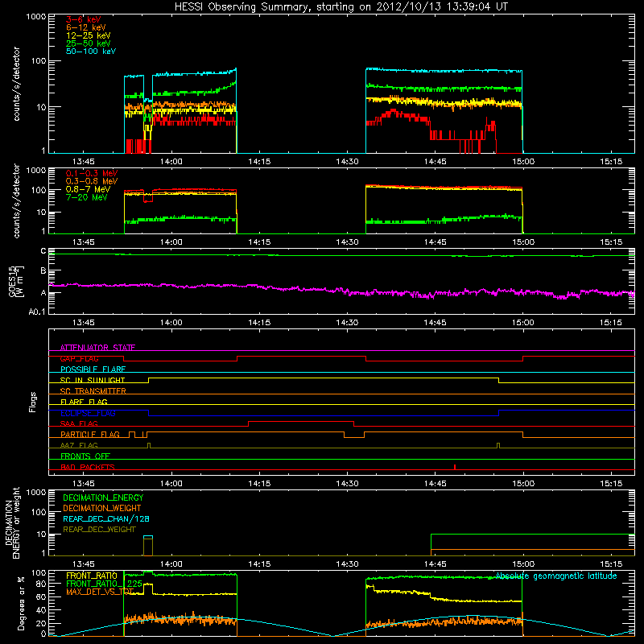Viewport: 644px width, 644px height.
Task: Click the Absolute geomagnetic latitude label
Action: click(x=556, y=576)
